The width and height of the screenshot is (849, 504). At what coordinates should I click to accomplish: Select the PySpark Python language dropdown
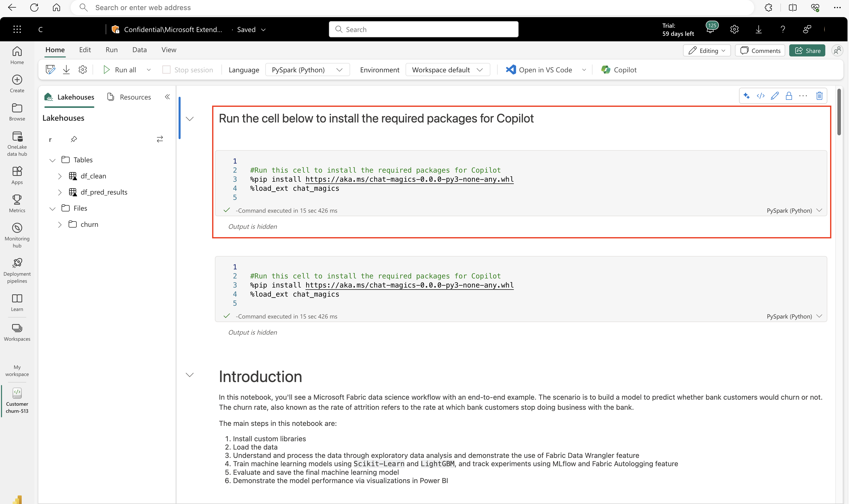pyautogui.click(x=306, y=70)
